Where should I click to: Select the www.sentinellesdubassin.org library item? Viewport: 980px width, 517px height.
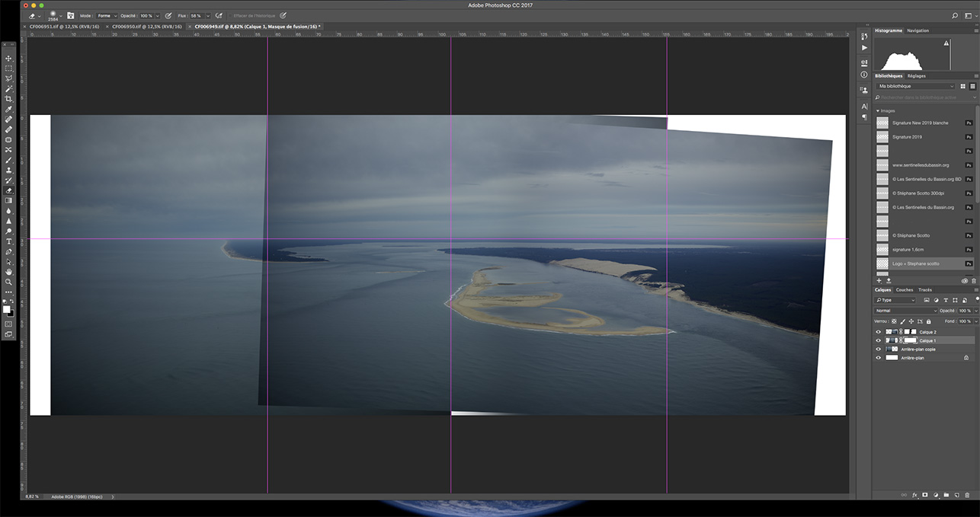coord(920,165)
